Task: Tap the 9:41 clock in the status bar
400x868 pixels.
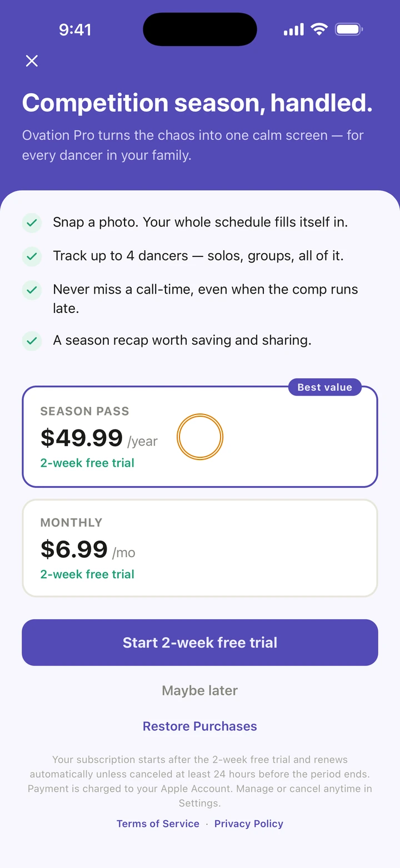Action: tap(75, 29)
